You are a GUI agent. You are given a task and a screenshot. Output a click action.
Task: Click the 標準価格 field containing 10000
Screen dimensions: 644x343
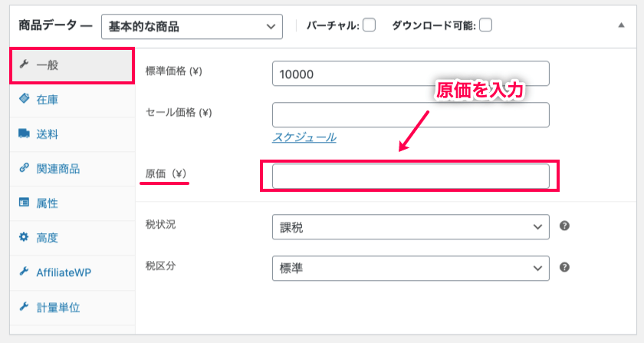(x=411, y=74)
